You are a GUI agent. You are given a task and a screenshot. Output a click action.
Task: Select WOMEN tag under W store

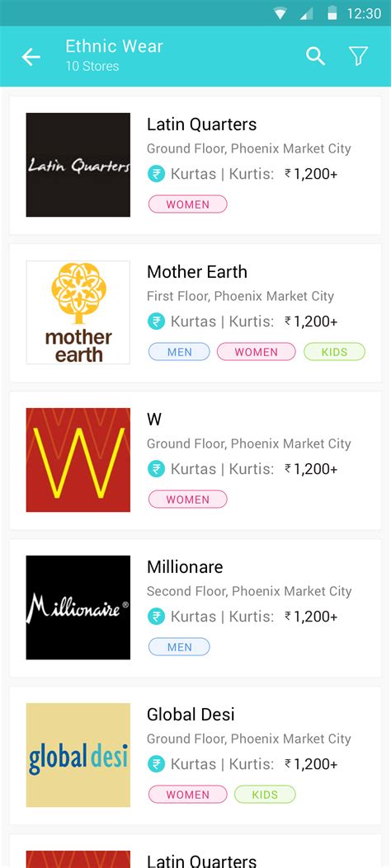(x=188, y=500)
